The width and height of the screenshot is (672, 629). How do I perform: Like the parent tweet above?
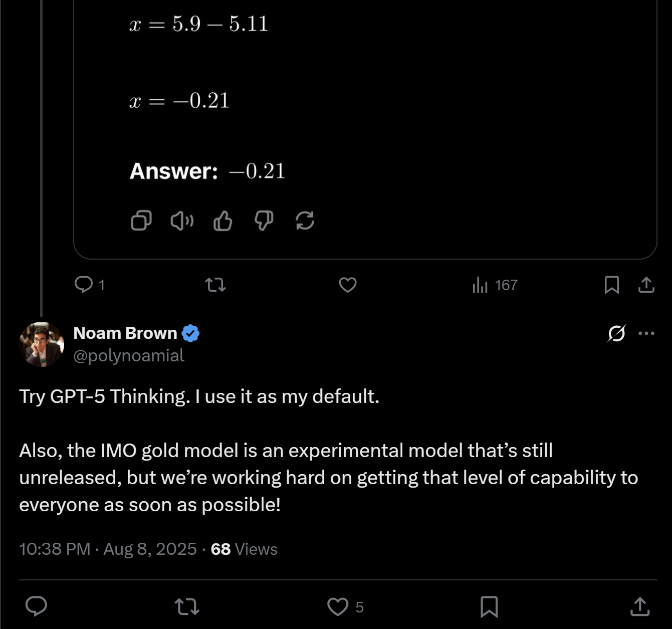[347, 285]
